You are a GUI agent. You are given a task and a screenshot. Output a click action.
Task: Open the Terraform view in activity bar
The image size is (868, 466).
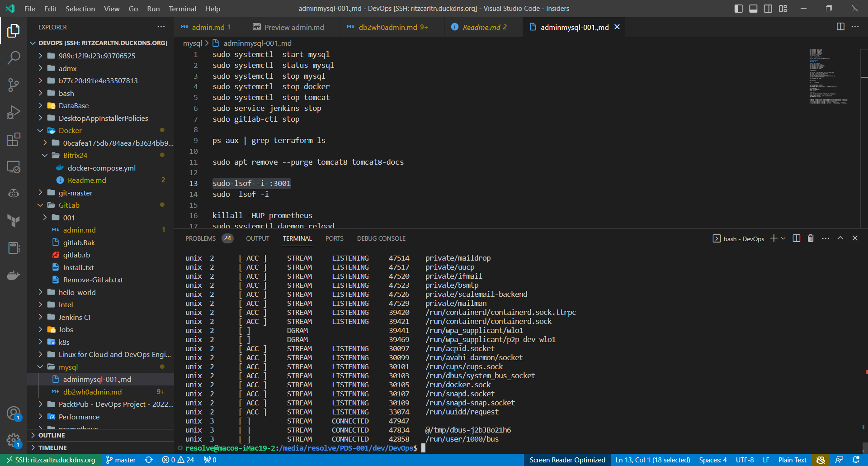coord(14,220)
